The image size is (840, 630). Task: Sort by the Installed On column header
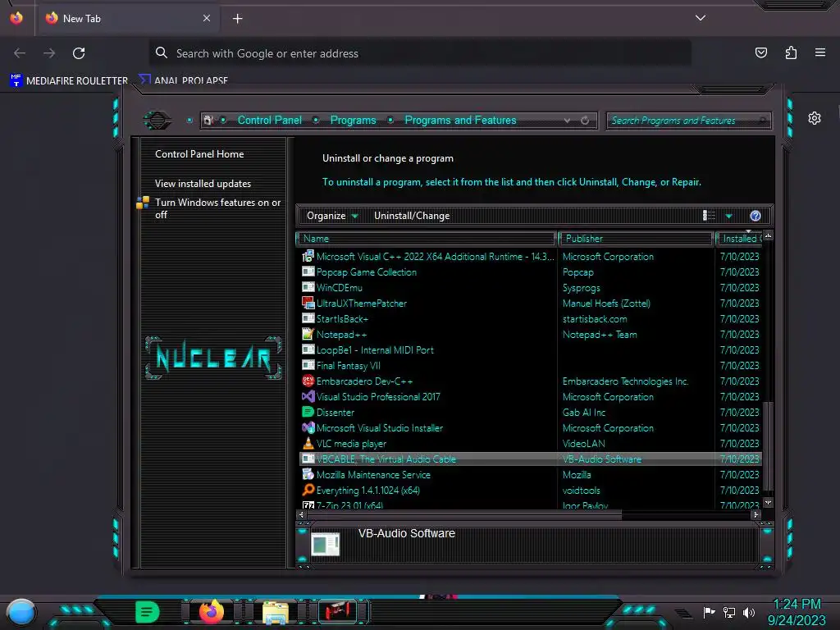739,239
